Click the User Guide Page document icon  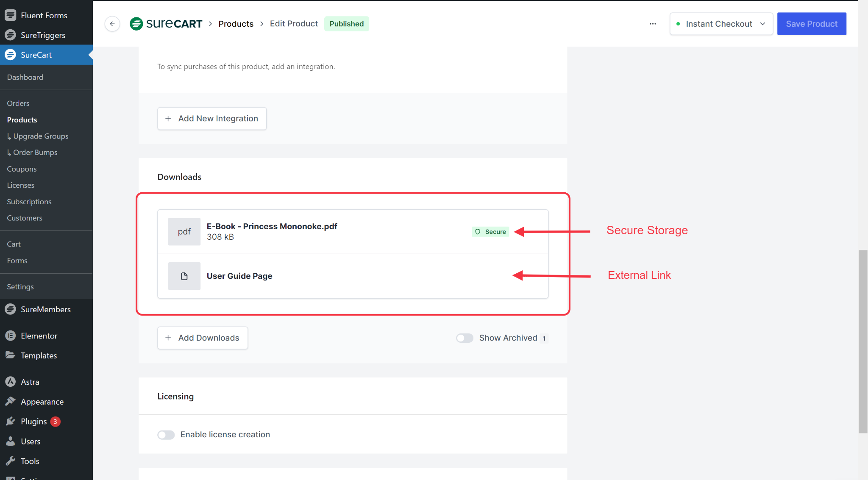point(184,276)
